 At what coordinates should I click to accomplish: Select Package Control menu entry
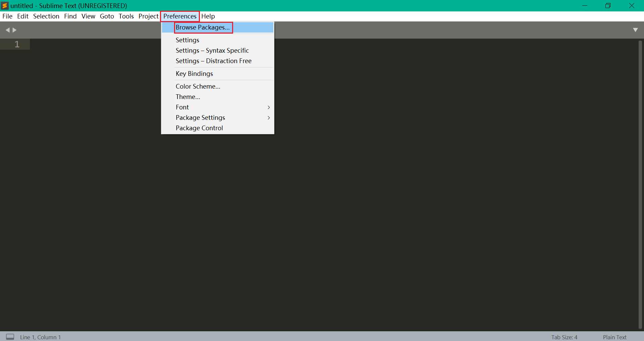pyautogui.click(x=218, y=128)
